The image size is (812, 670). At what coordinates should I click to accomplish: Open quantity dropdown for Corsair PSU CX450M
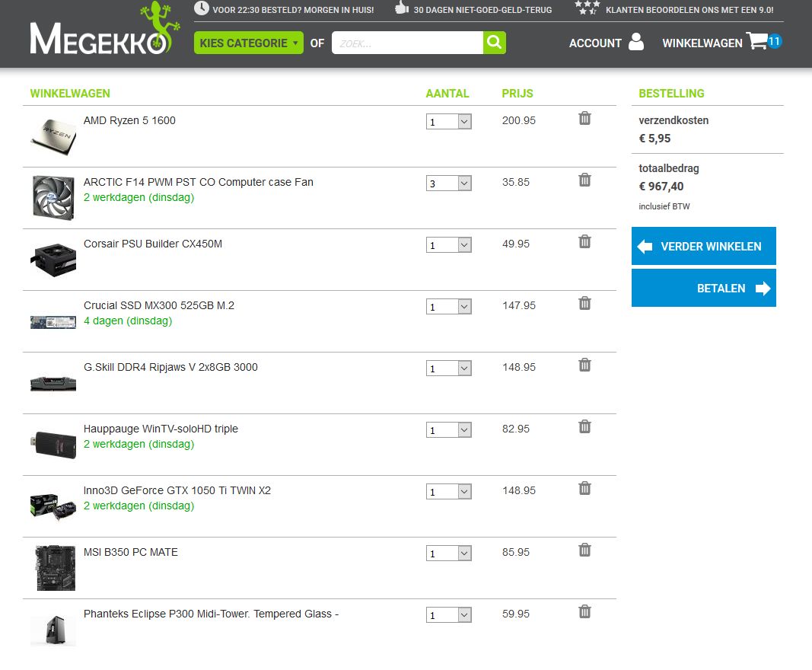[x=448, y=245]
